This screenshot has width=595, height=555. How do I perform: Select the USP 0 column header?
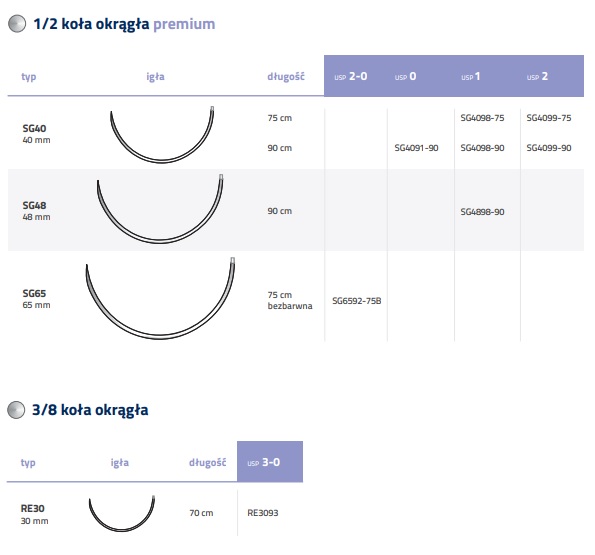point(405,76)
